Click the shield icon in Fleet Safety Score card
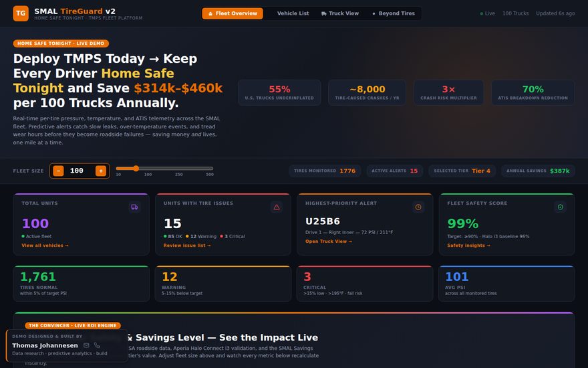Viewport: 588px width, 368px height. [x=560, y=207]
